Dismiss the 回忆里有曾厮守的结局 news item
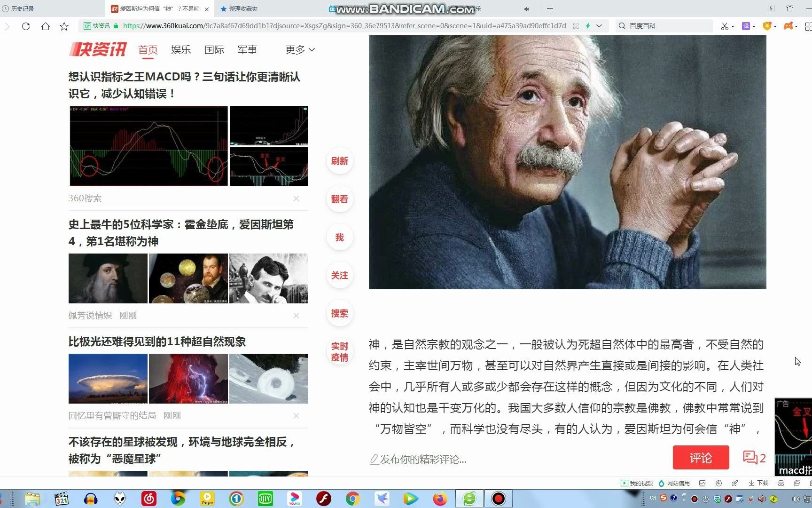This screenshot has width=812, height=508. [x=296, y=416]
